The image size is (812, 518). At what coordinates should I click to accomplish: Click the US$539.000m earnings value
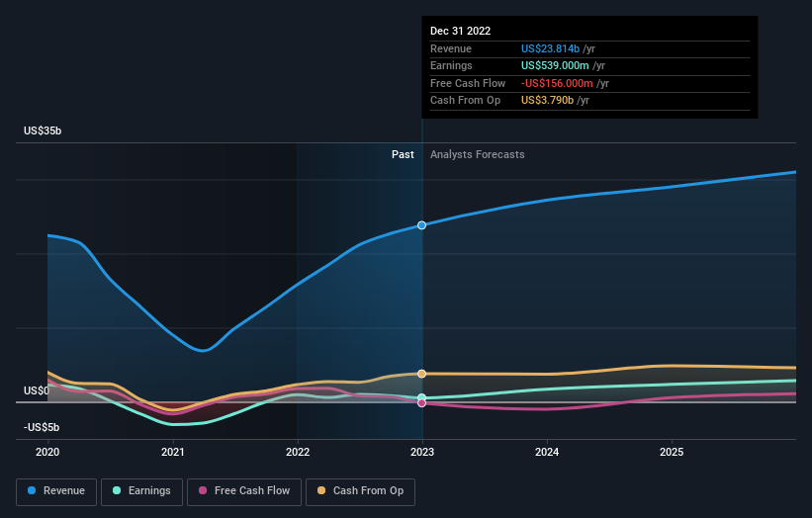pos(555,65)
